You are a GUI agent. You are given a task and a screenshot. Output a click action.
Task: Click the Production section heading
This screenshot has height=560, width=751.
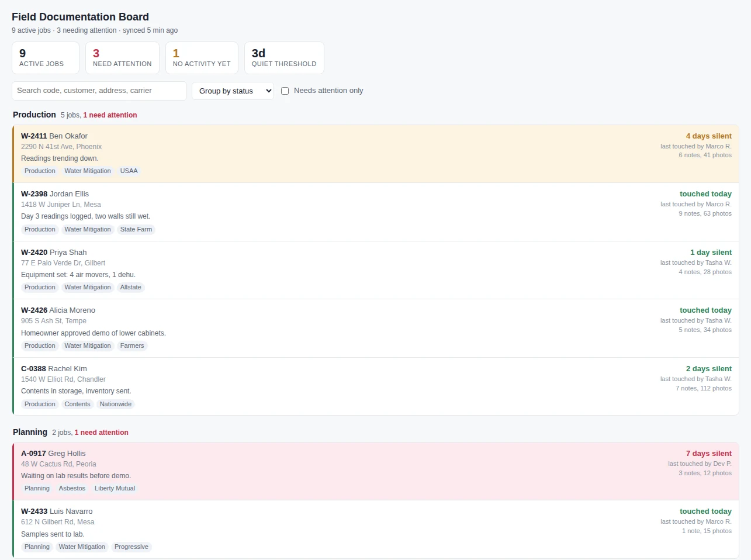click(x=34, y=115)
